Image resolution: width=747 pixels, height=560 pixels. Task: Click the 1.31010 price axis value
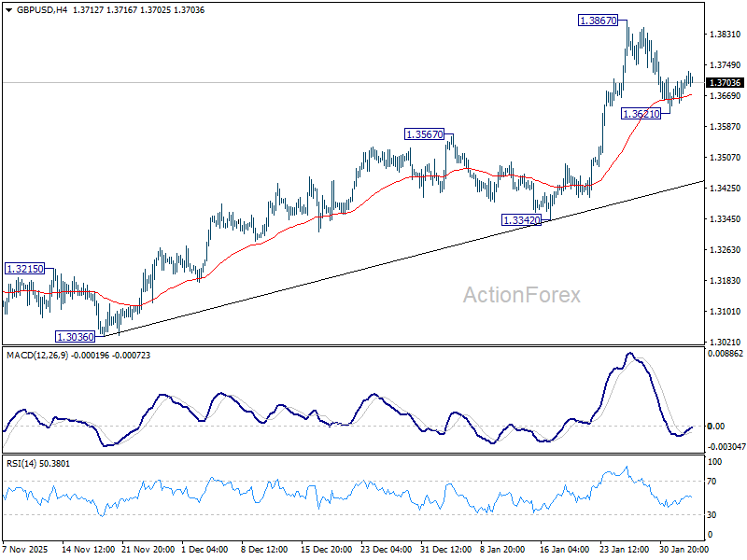[x=726, y=312]
